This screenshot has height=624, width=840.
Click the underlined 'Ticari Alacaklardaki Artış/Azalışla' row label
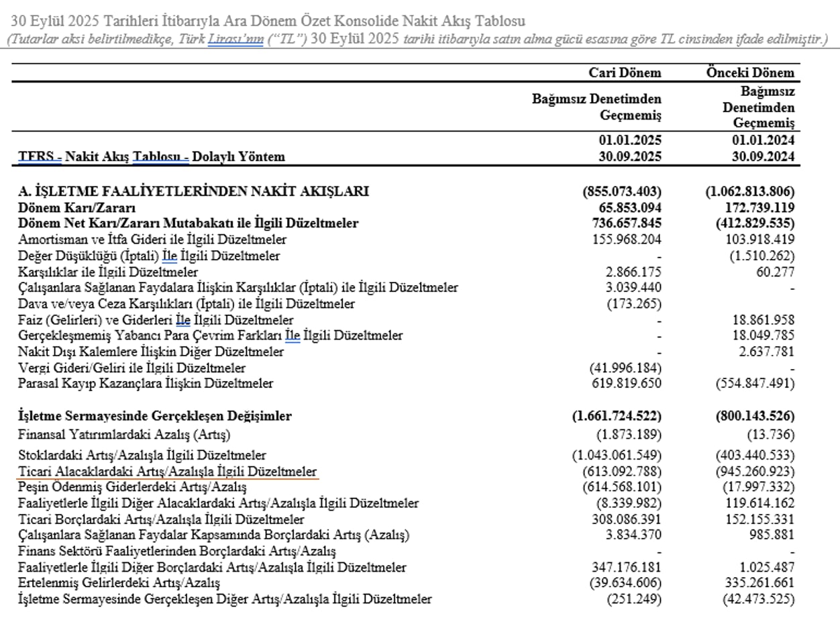point(167,471)
